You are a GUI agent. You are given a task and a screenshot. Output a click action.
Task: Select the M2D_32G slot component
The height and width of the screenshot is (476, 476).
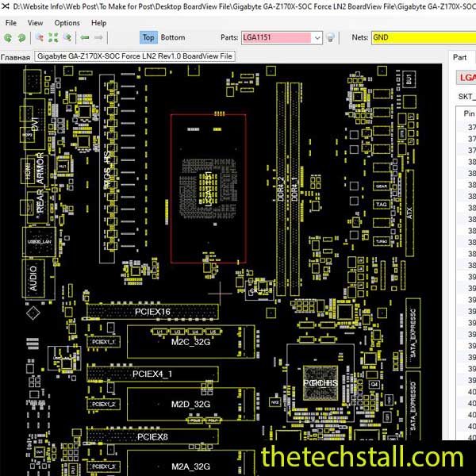(x=190, y=405)
